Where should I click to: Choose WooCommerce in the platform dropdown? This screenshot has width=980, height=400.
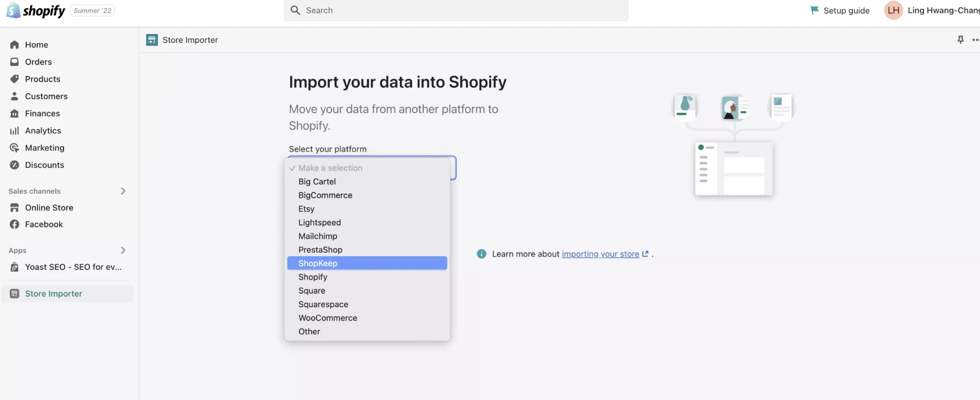pyautogui.click(x=328, y=318)
